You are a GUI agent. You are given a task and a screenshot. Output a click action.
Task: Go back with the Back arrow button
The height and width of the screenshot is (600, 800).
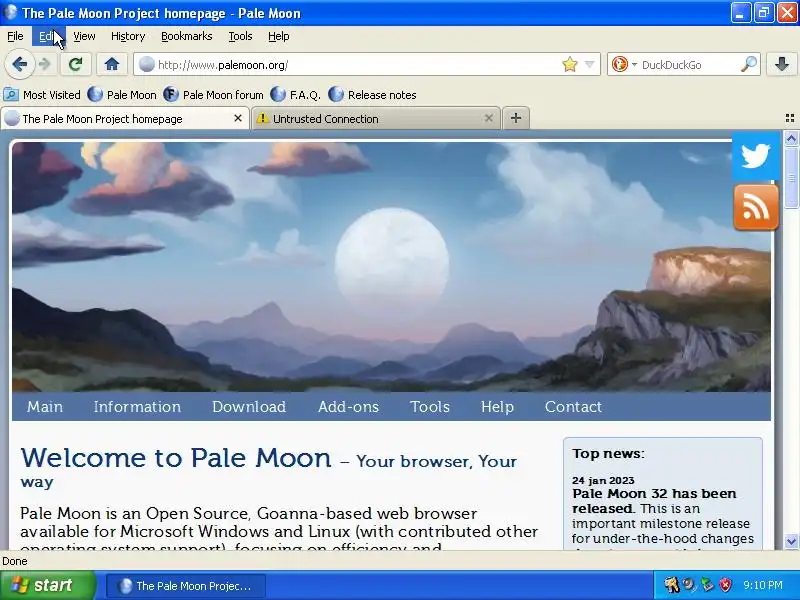pos(19,64)
